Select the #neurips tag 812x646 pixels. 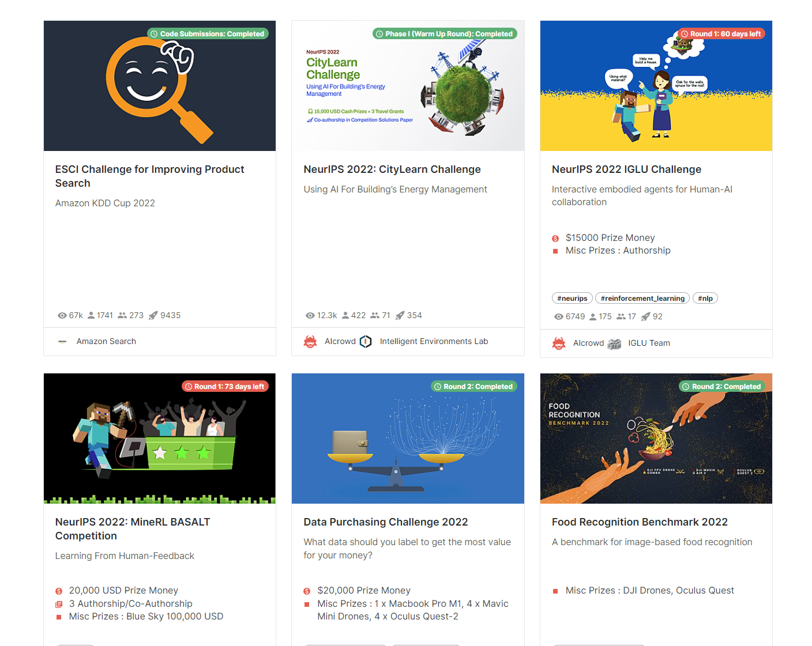click(572, 299)
